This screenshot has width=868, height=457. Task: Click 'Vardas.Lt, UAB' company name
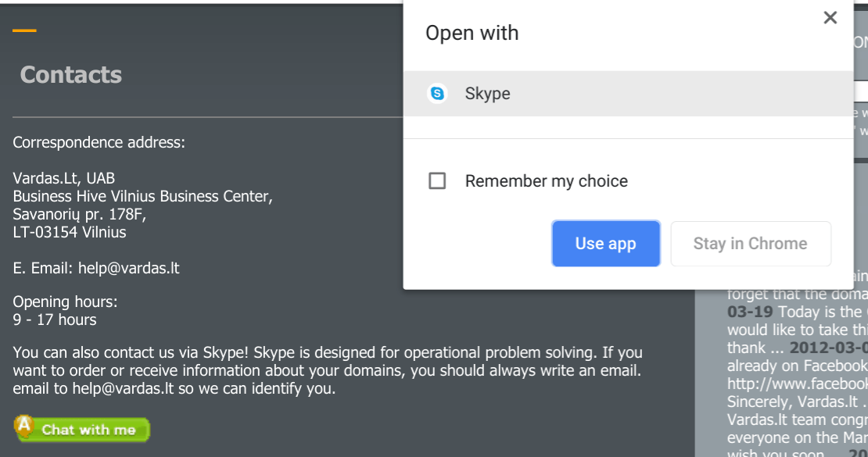click(63, 178)
